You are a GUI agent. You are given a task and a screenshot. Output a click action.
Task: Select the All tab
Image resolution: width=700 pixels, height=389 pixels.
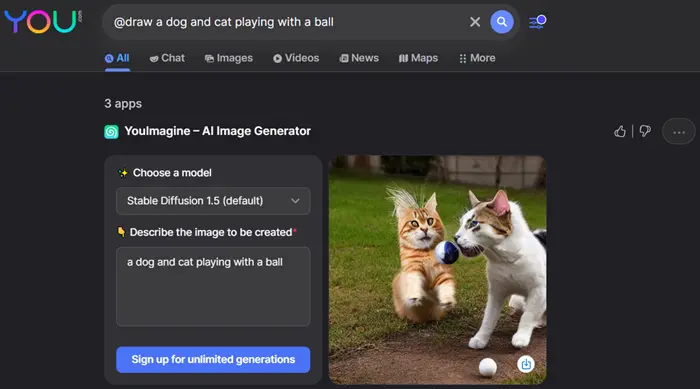tap(117, 59)
